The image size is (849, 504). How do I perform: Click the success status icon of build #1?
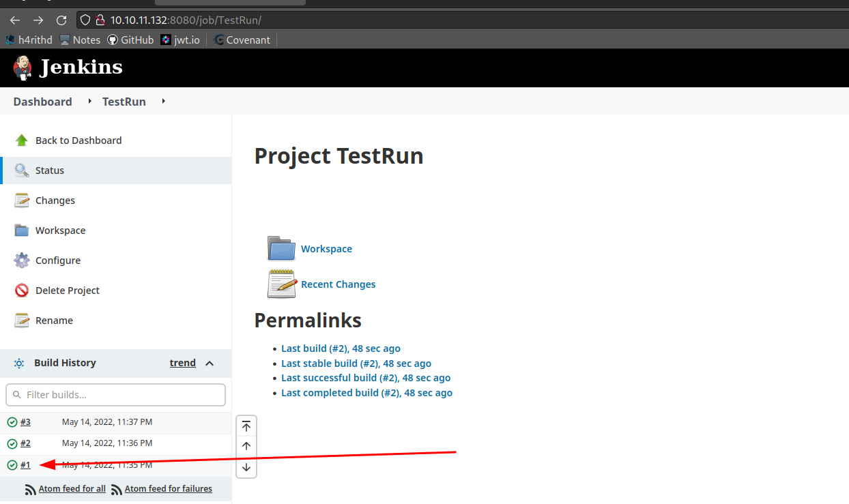point(12,465)
